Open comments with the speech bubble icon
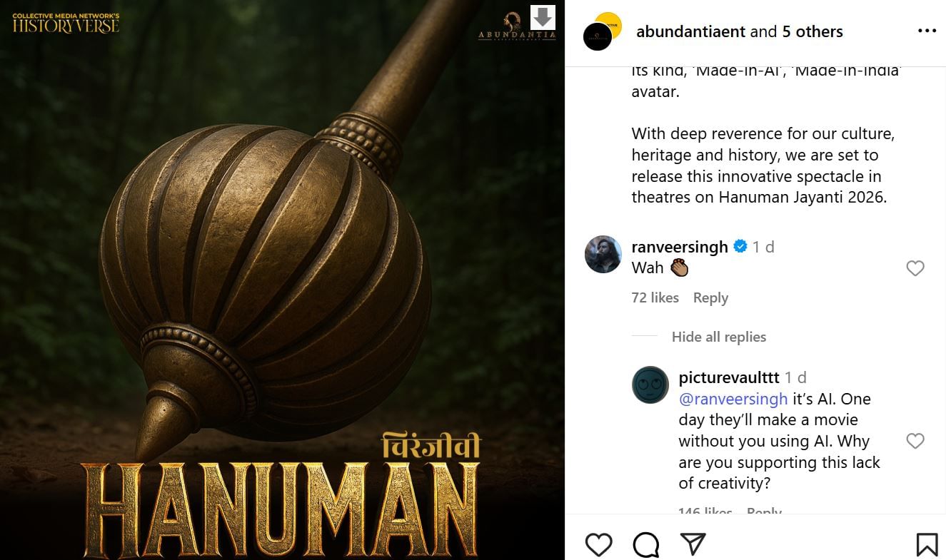 click(x=646, y=544)
